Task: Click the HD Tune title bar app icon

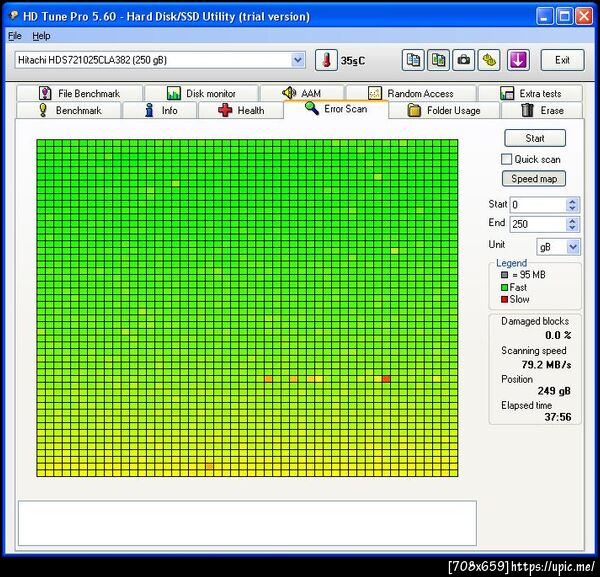Action: (13, 16)
